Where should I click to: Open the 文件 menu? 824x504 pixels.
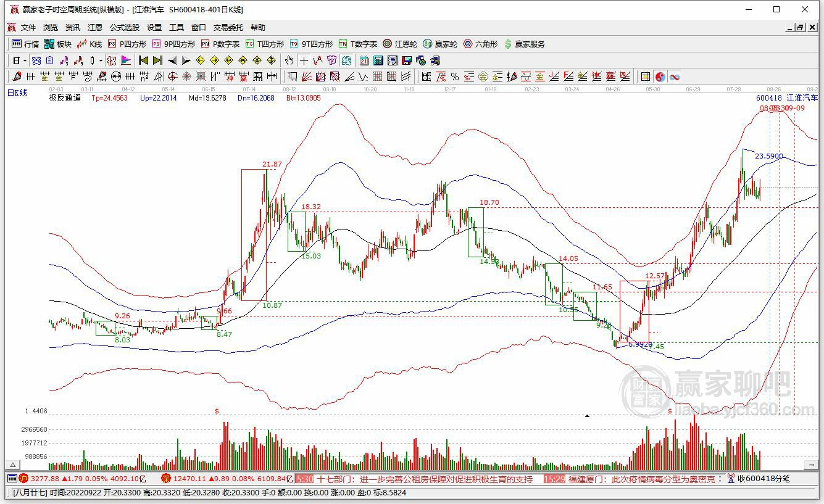pos(28,28)
